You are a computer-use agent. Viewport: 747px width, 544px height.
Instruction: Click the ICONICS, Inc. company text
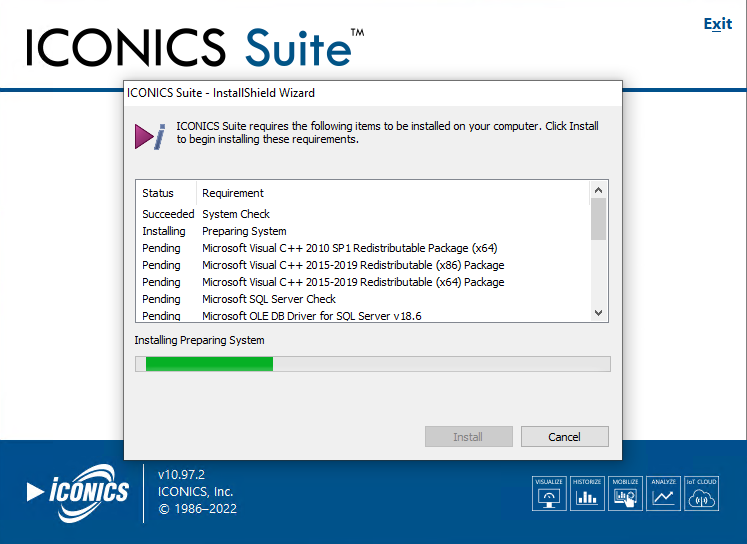click(x=195, y=492)
